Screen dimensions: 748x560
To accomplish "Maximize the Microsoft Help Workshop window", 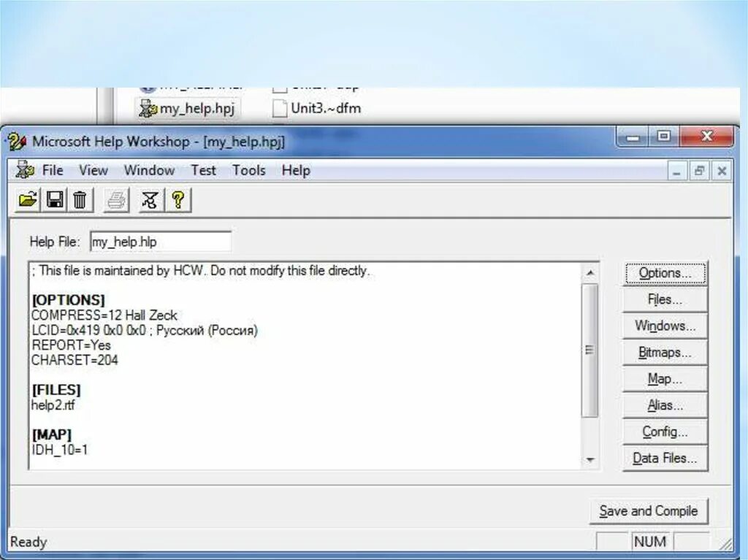I will (x=664, y=137).
